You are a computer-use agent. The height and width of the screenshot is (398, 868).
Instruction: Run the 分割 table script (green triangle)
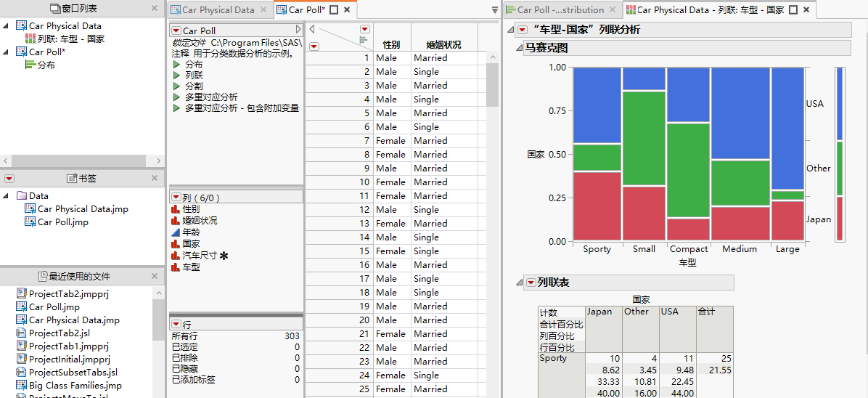(x=176, y=86)
